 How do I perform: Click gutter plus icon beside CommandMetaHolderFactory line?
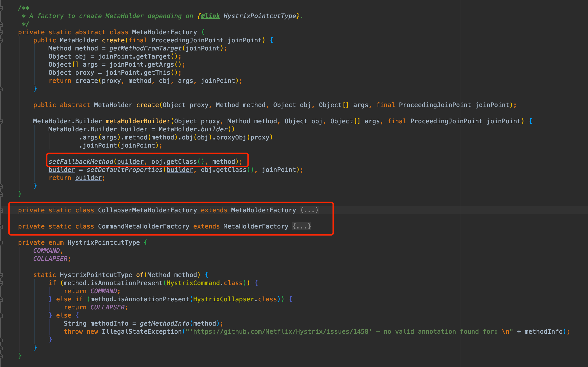pyautogui.click(x=1, y=227)
